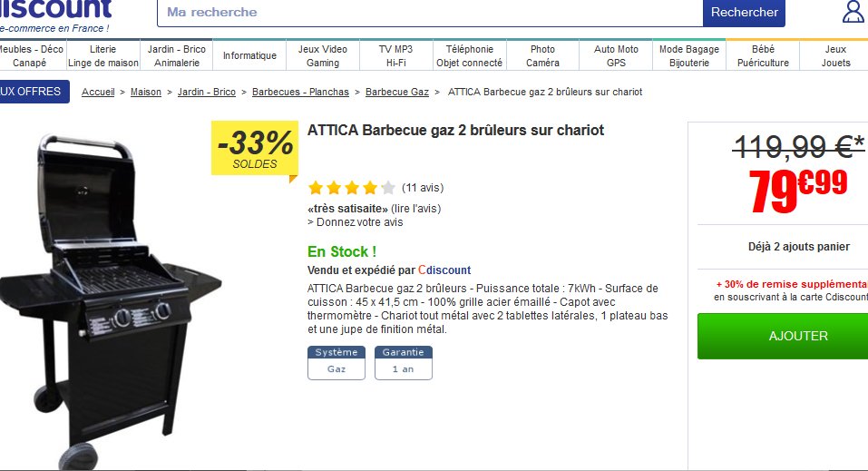Viewport: 868px width, 471px height.
Task: Click the Garantie 1 an tag
Action: click(x=403, y=362)
